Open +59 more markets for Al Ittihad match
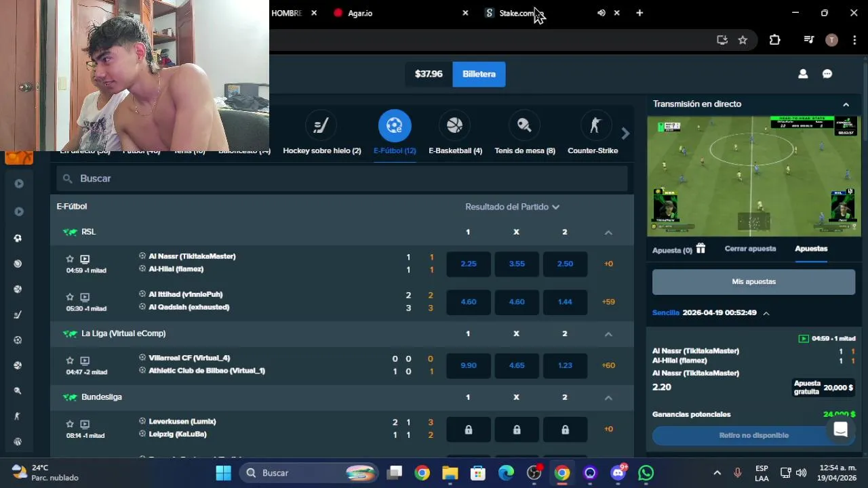868x488 pixels. [608, 302]
